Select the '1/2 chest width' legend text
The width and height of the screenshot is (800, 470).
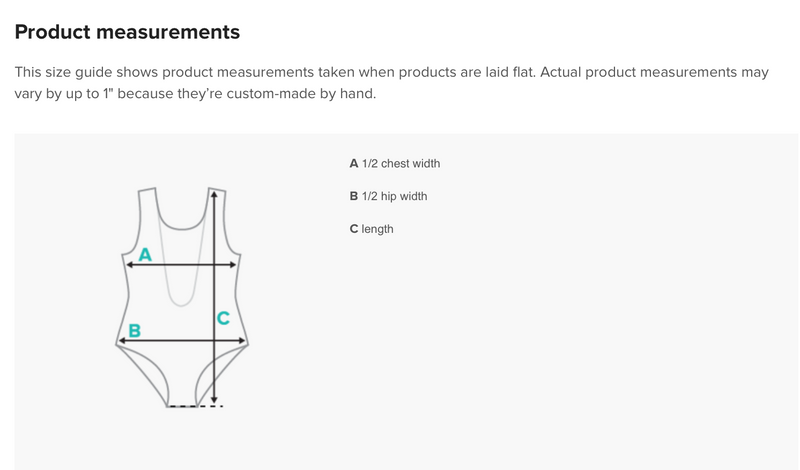[x=401, y=164]
